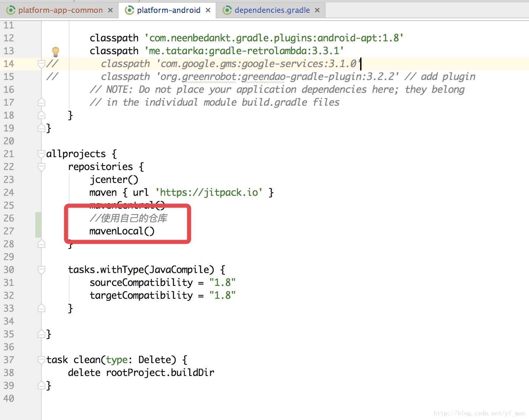Click the 'https://jitpack.io' url string

click(x=209, y=192)
